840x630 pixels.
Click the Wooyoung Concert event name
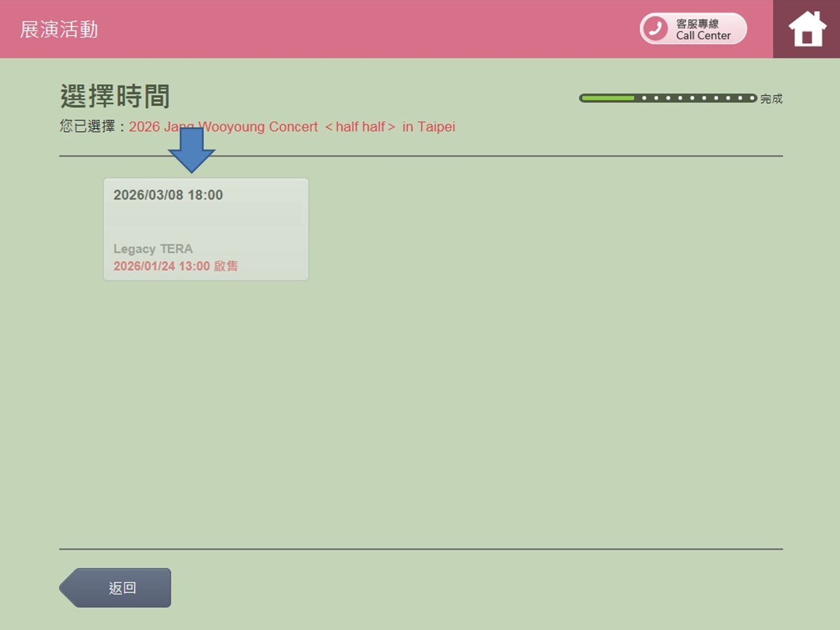click(x=258, y=127)
